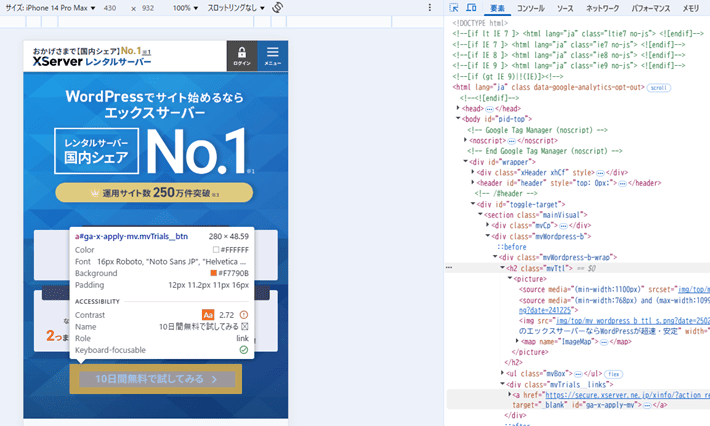The image size is (710, 426).
Task: Click the viewport height field showing 932
Action: [148, 8]
